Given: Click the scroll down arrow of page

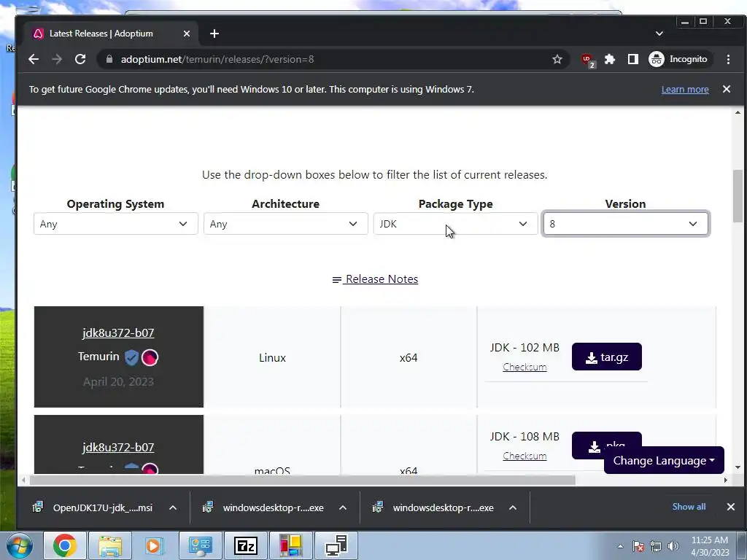Looking at the screenshot, I should pos(738,467).
